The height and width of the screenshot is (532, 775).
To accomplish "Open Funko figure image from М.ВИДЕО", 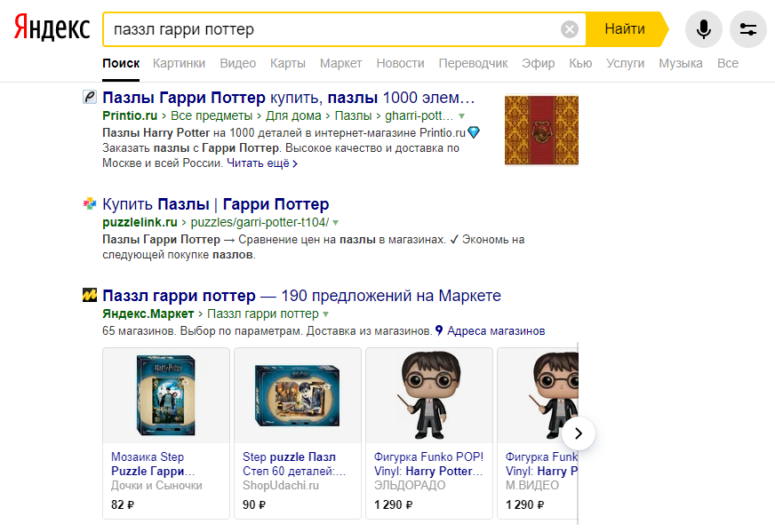I will tap(538, 395).
